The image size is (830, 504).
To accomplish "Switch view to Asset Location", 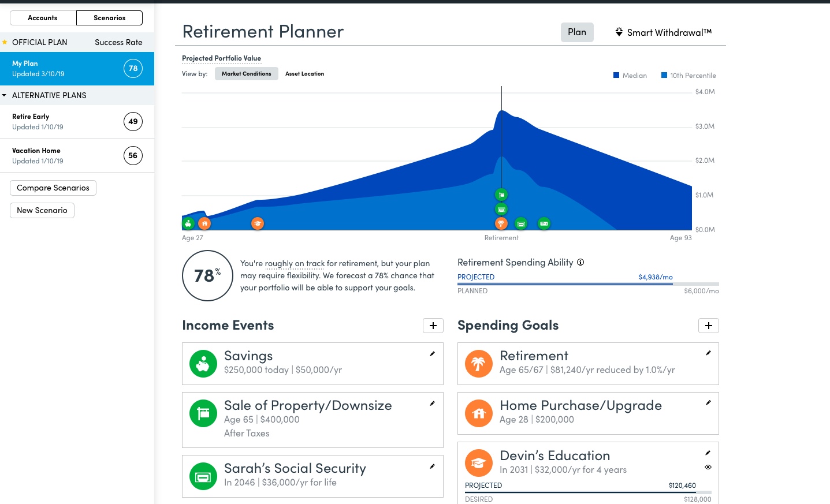I will pos(304,74).
